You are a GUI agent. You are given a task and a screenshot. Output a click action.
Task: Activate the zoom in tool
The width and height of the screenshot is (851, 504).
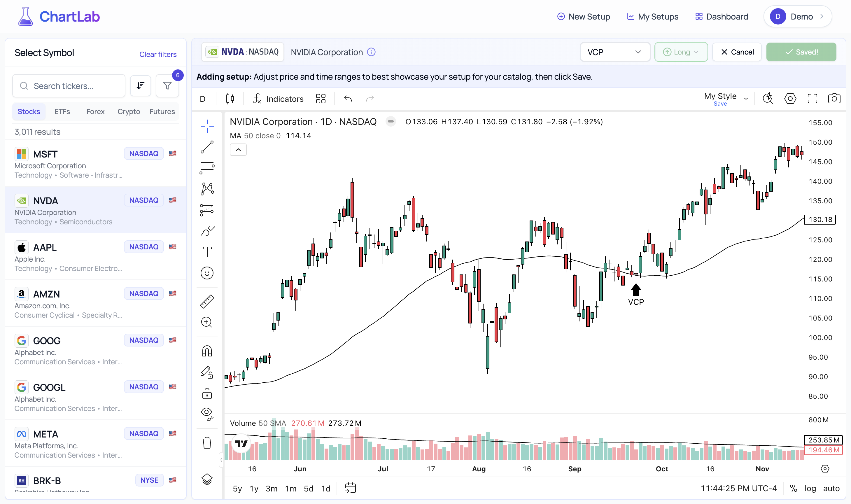click(x=207, y=322)
